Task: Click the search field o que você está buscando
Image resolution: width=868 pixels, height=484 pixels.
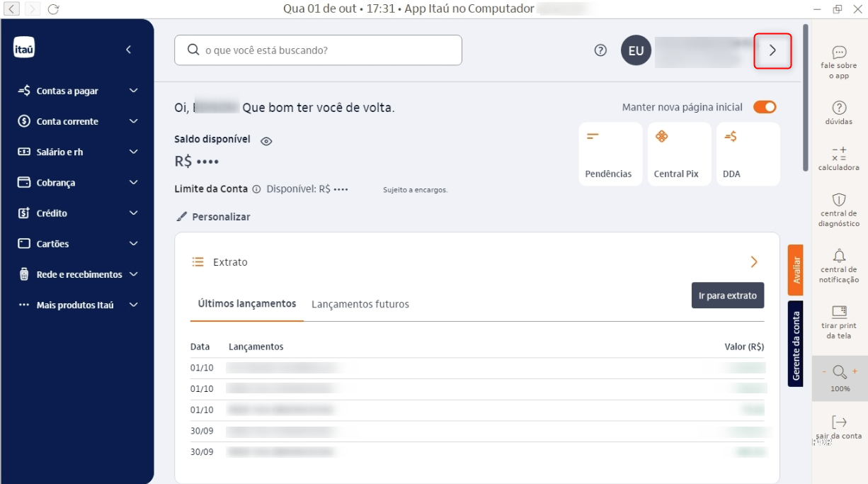Action: pyautogui.click(x=316, y=50)
